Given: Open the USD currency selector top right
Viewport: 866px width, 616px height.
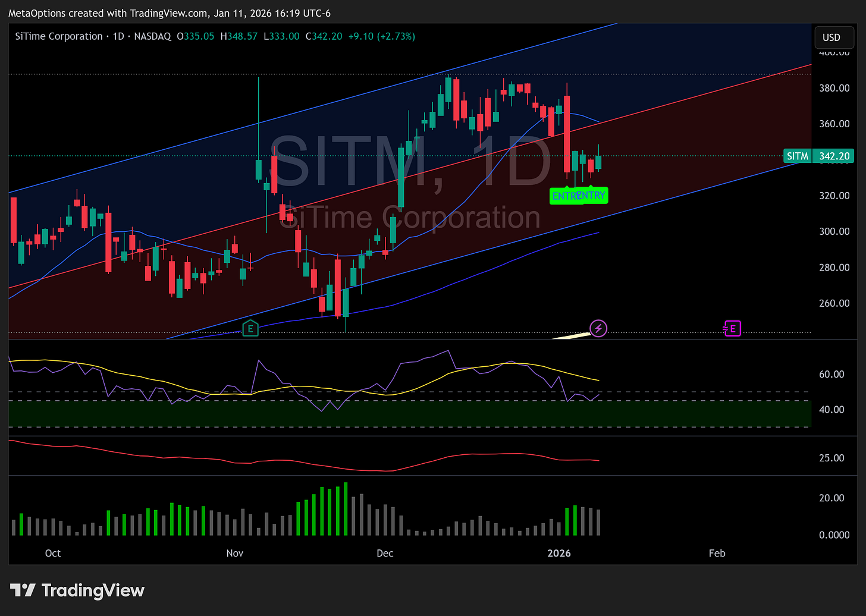Looking at the screenshot, I should coord(834,37).
